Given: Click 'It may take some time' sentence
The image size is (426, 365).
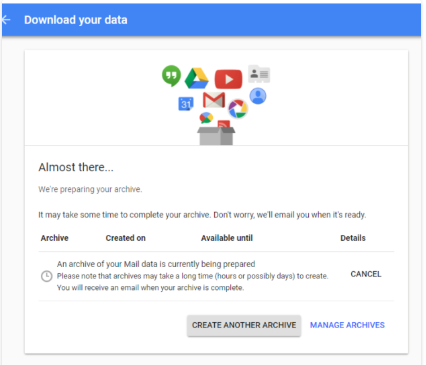Looking at the screenshot, I should (x=202, y=215).
